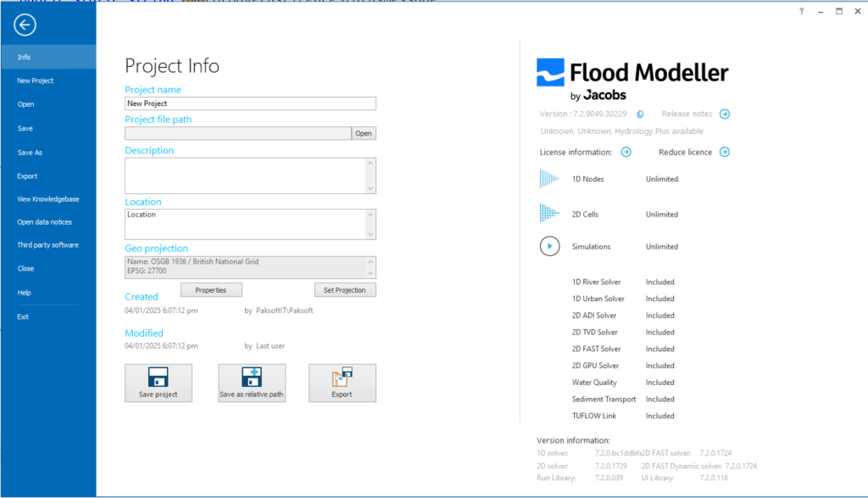Viewport: 868px width, 498px height.
Task: Click inside the Project name field
Action: (x=250, y=103)
